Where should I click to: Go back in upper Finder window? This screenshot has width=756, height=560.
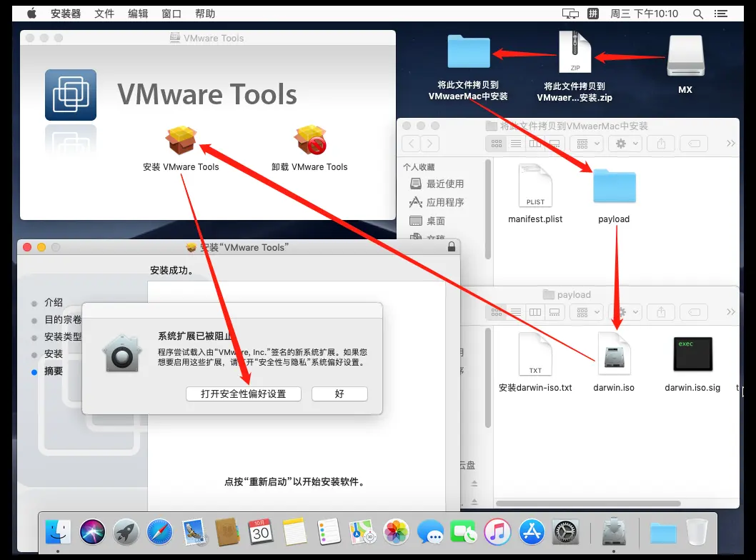[x=411, y=144]
